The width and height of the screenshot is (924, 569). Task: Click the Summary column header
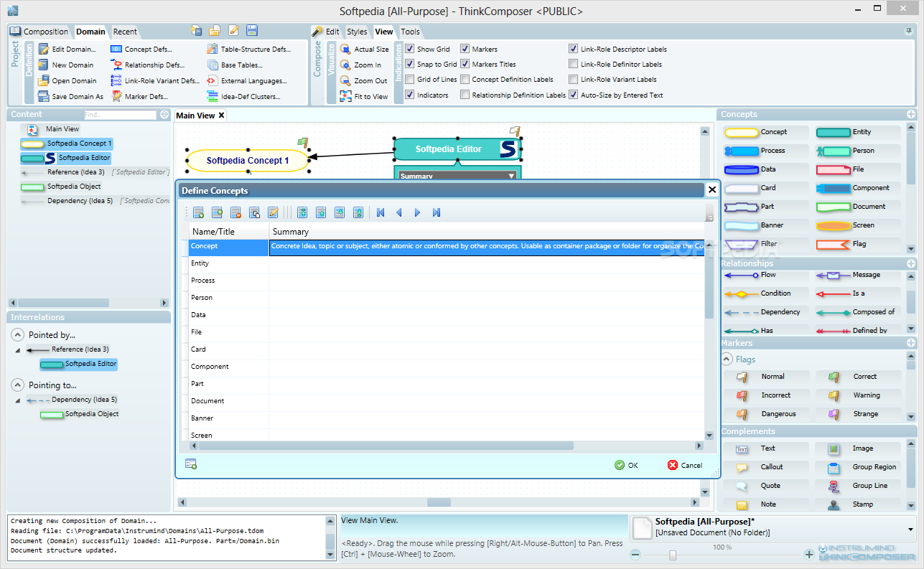tap(487, 232)
